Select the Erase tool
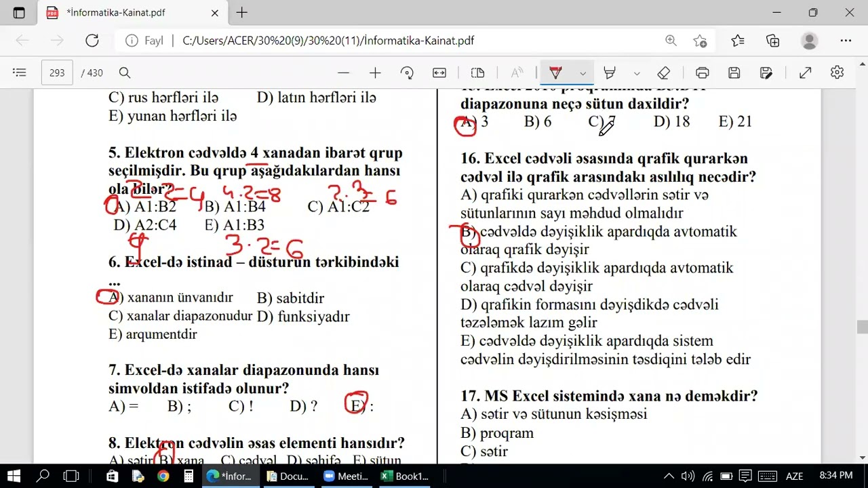 click(664, 73)
